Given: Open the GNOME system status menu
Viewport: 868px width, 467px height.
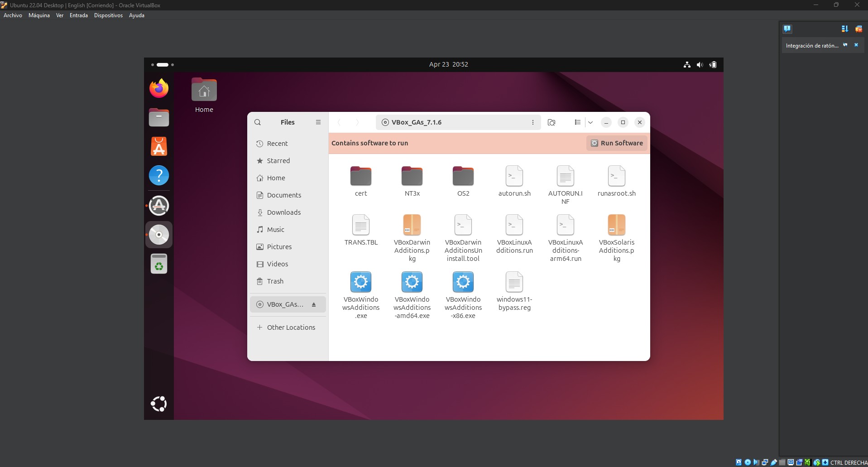Looking at the screenshot, I should 700,65.
